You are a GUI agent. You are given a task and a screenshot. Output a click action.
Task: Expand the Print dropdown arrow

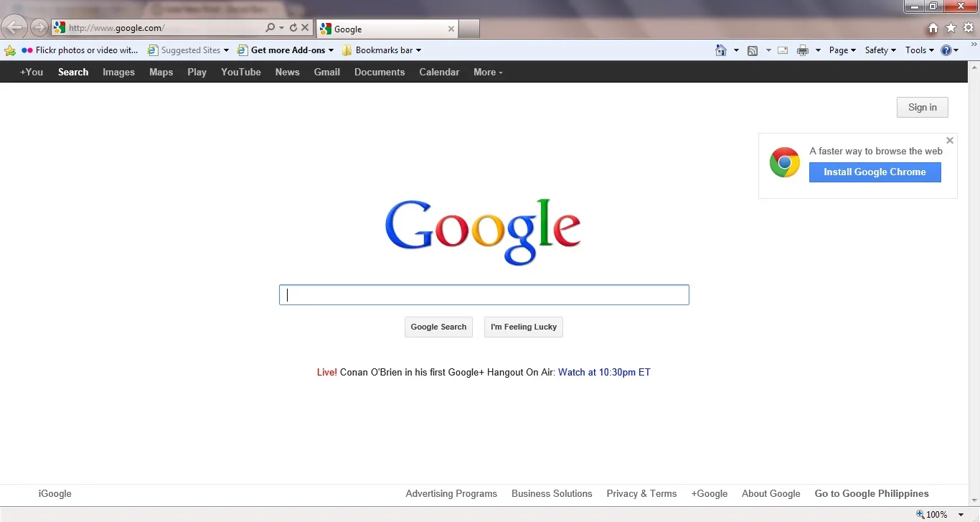[x=818, y=50]
